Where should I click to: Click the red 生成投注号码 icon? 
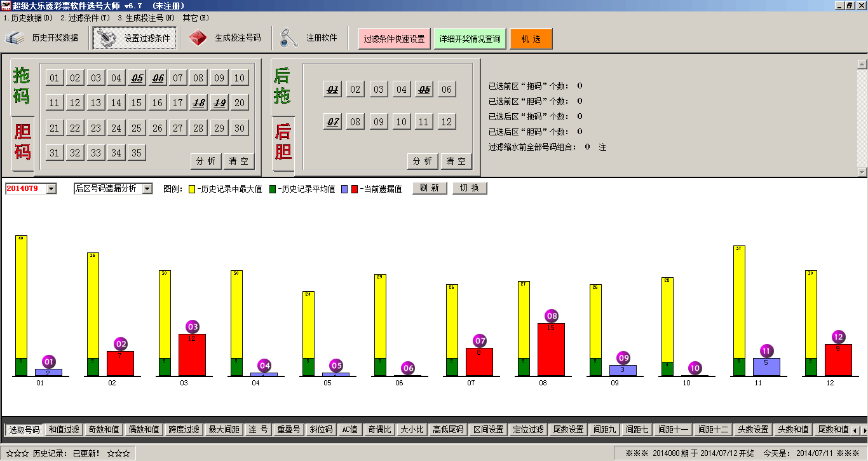coord(198,38)
